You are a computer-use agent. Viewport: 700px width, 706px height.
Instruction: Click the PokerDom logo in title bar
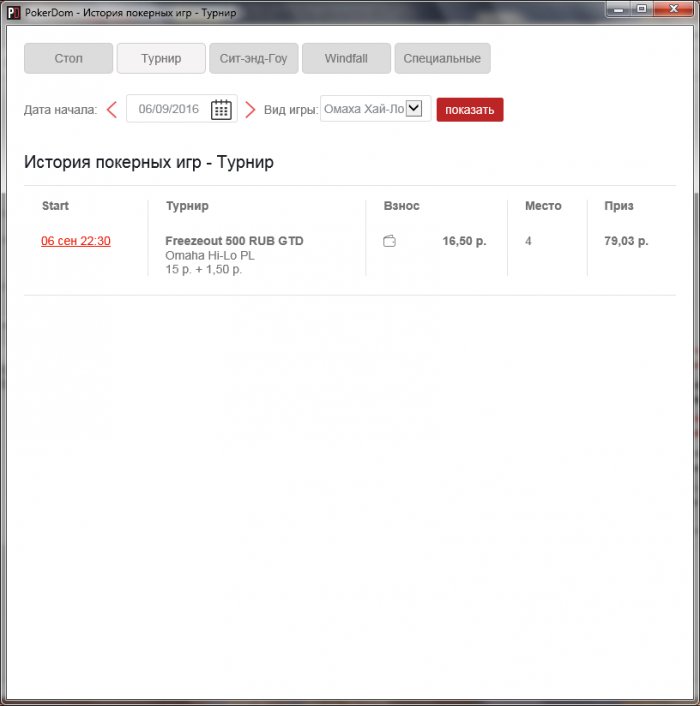[14, 13]
